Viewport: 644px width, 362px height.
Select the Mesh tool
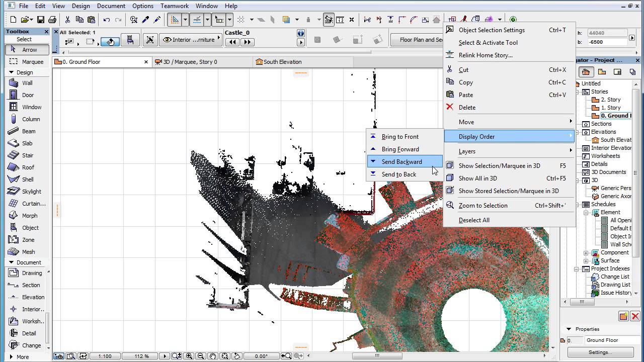[x=28, y=252]
